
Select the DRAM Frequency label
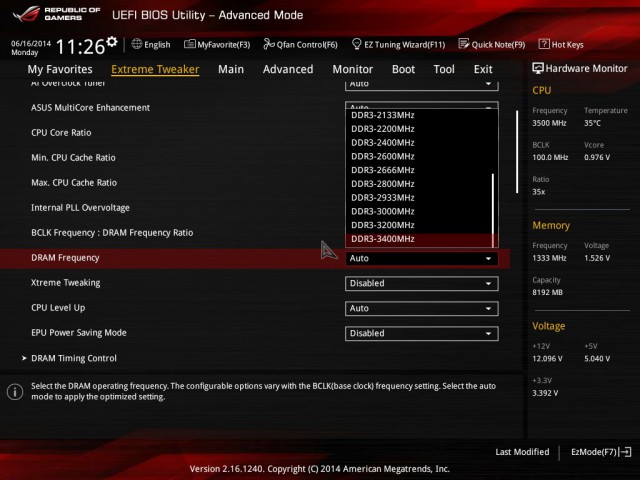65,258
